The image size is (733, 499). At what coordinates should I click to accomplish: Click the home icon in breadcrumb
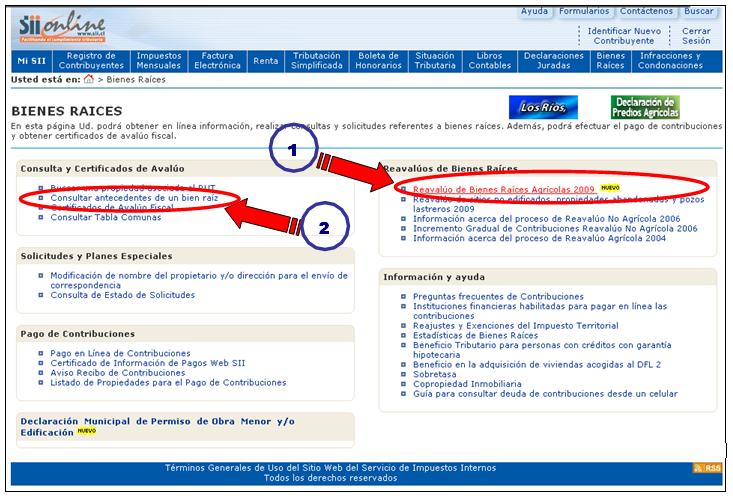[x=88, y=79]
